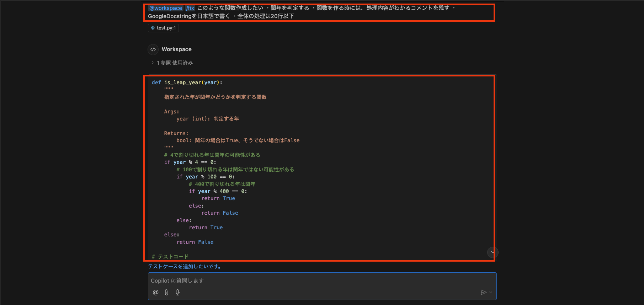Click the 'year (int): 判定する年' line
The width and height of the screenshot is (644, 305).
tap(208, 119)
